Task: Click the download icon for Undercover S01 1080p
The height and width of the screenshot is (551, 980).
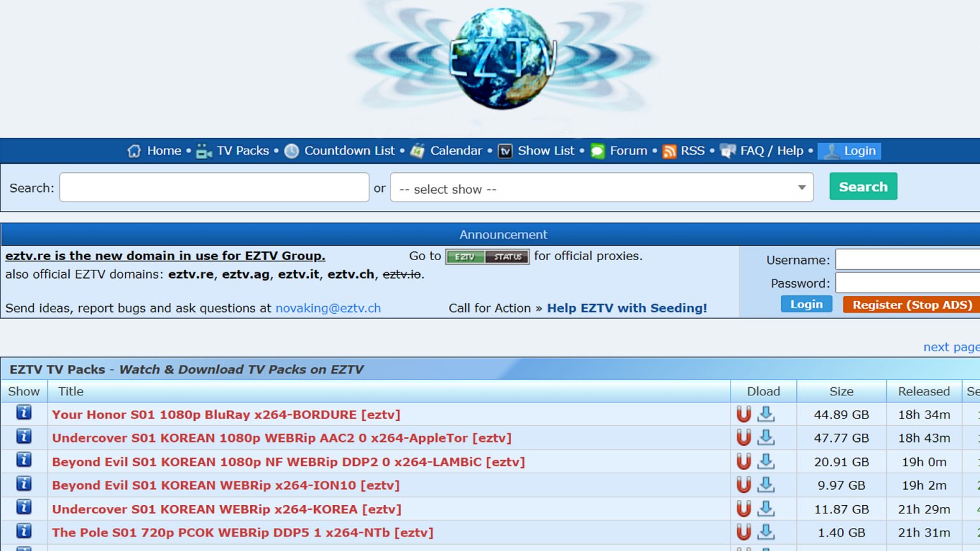Action: (766, 437)
